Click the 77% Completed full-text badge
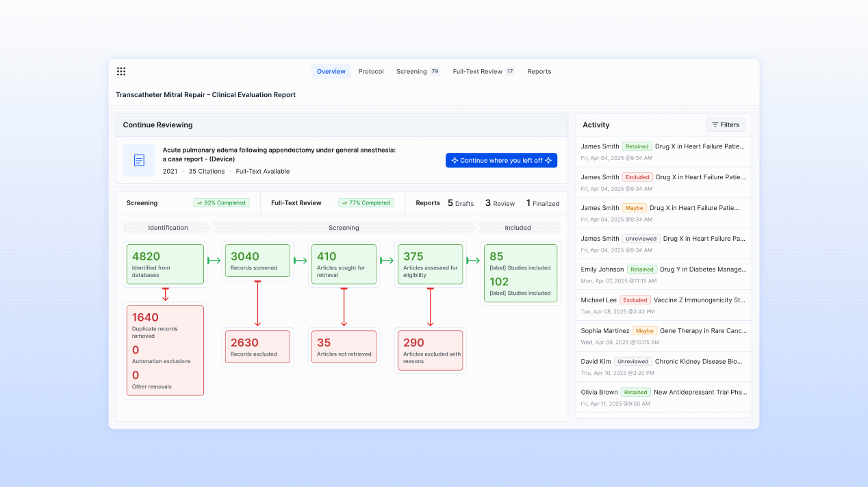Screen dimensions: 868x487 tap(366, 202)
